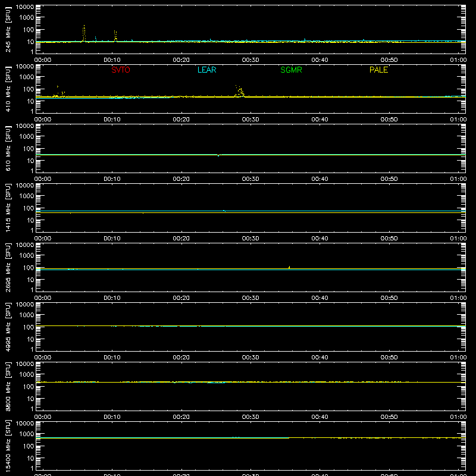Click the 00:20 time label under 410 MHz plot
Viewport: 476px width, 476px height.
coord(181,120)
